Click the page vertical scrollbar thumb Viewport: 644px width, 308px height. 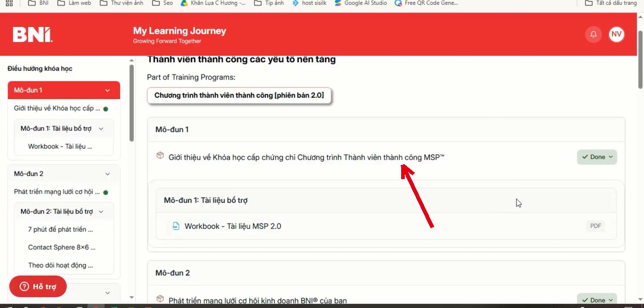click(x=641, y=59)
